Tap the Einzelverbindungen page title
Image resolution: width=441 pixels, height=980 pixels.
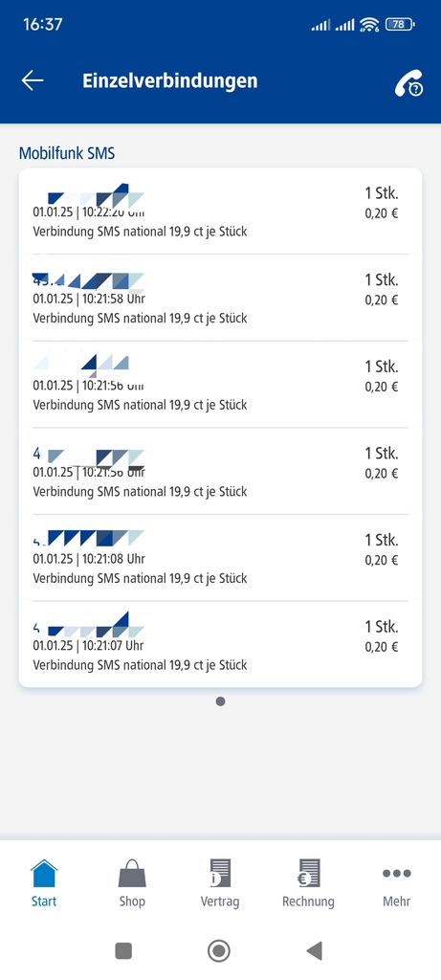point(170,80)
